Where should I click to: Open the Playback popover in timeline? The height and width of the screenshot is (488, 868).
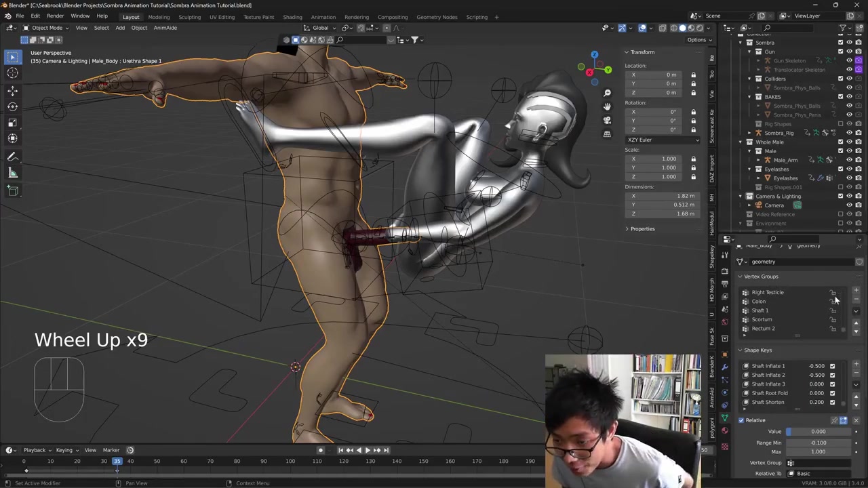tap(35, 450)
